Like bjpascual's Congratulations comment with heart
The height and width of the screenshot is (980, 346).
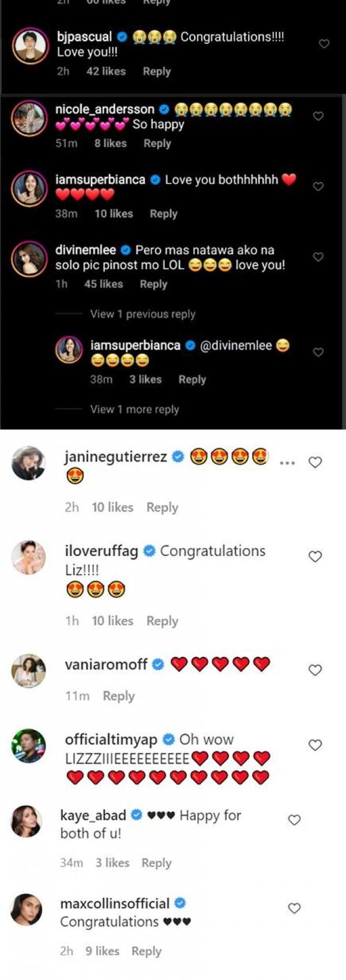tap(324, 44)
